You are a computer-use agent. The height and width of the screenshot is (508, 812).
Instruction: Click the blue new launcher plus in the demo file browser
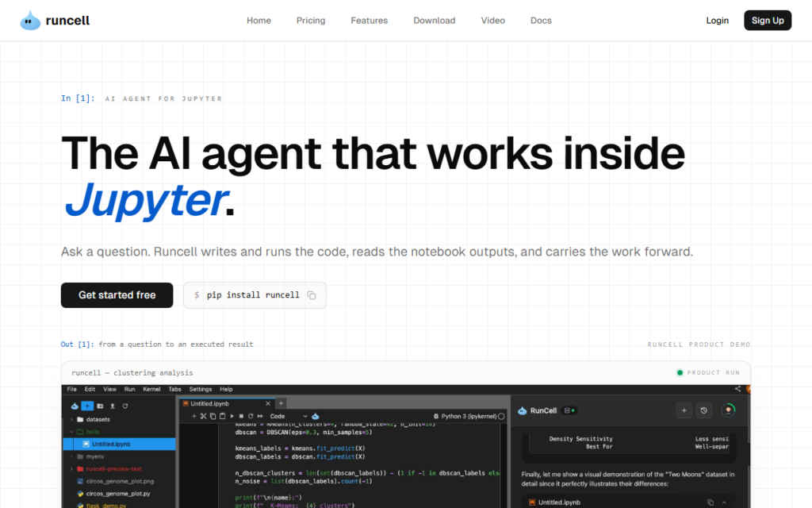tap(87, 406)
